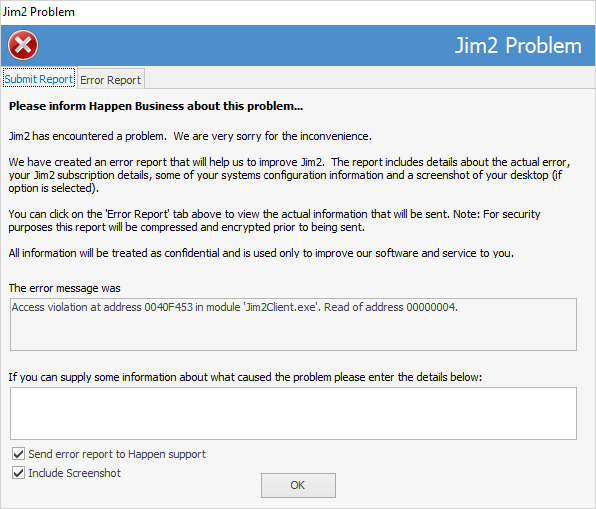Confirm the dialog with OK button
Image resolution: width=596 pixels, height=509 pixels.
coord(298,485)
